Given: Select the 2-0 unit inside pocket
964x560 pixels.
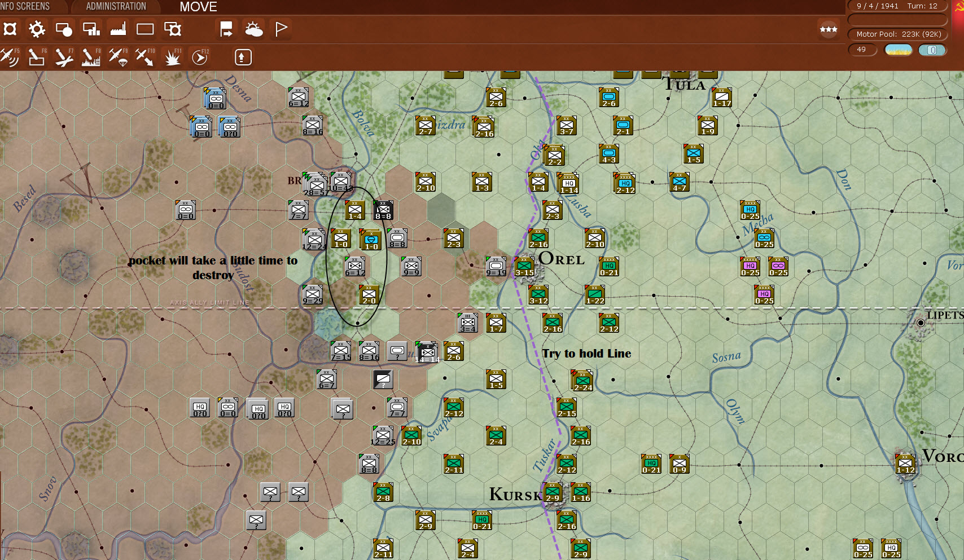Looking at the screenshot, I should pos(369,294).
